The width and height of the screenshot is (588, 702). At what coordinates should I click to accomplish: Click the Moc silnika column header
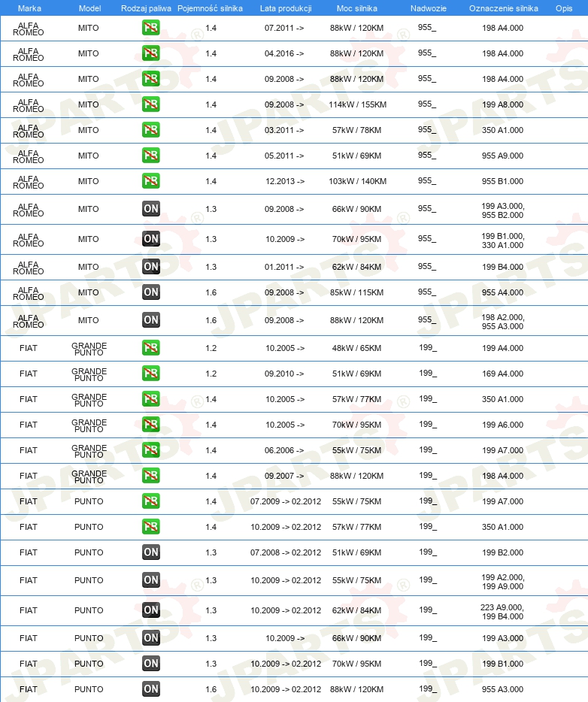coord(357,8)
